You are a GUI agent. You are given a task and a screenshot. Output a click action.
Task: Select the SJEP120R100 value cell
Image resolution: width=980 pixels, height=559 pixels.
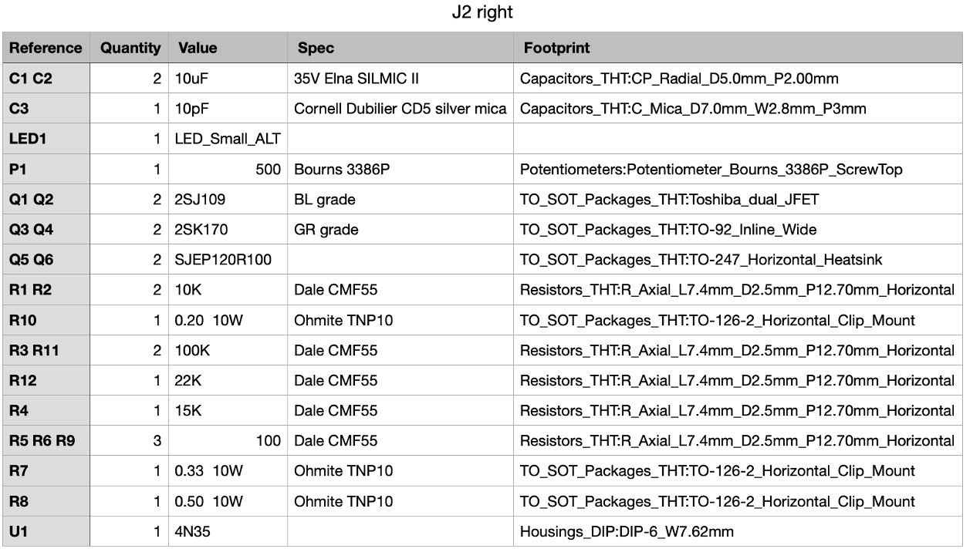click(x=228, y=260)
